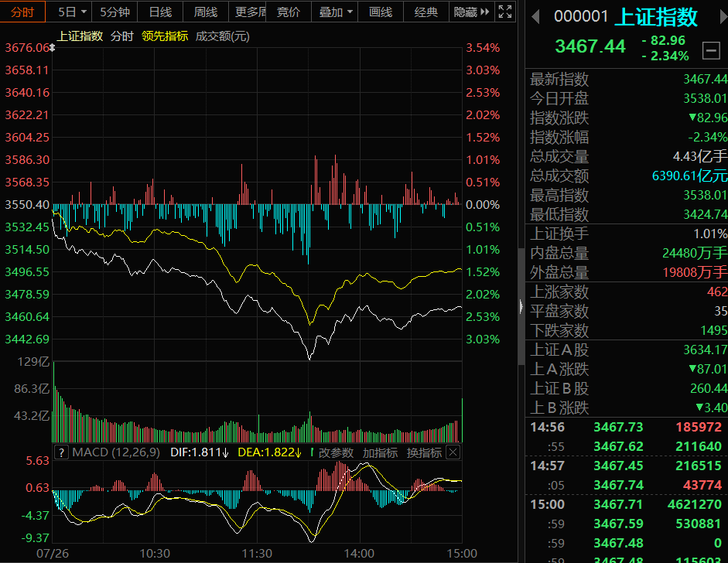The height and width of the screenshot is (563, 728).
Task: Click the 隐藏 side panel toggle
Action: coord(471,12)
